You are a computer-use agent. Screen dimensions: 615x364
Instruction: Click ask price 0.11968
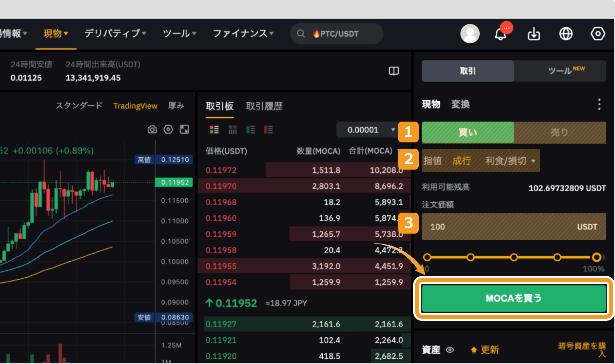coord(221,202)
